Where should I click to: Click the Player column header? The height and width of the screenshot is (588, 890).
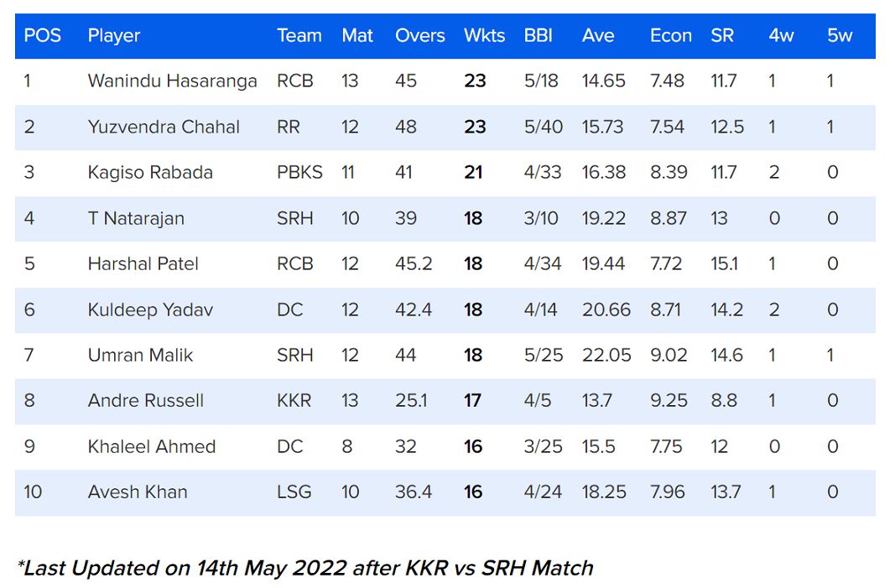point(113,36)
